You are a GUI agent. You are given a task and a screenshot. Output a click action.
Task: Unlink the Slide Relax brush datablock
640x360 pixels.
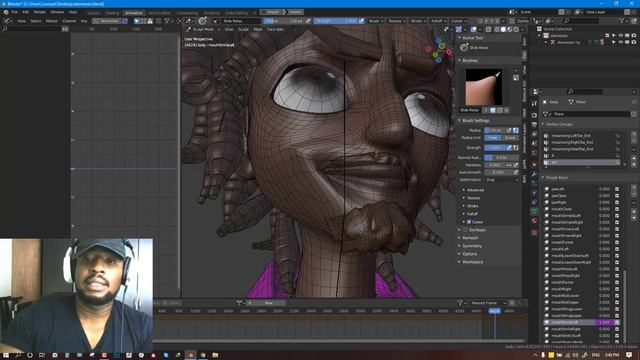point(507,110)
